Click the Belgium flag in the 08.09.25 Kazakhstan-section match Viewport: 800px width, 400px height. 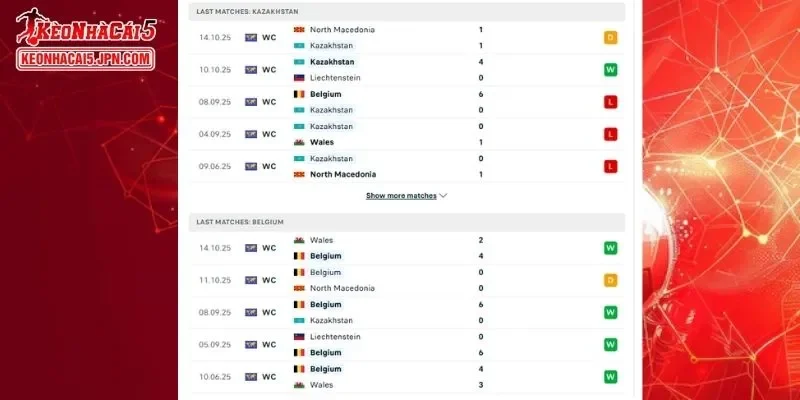pyautogui.click(x=298, y=94)
